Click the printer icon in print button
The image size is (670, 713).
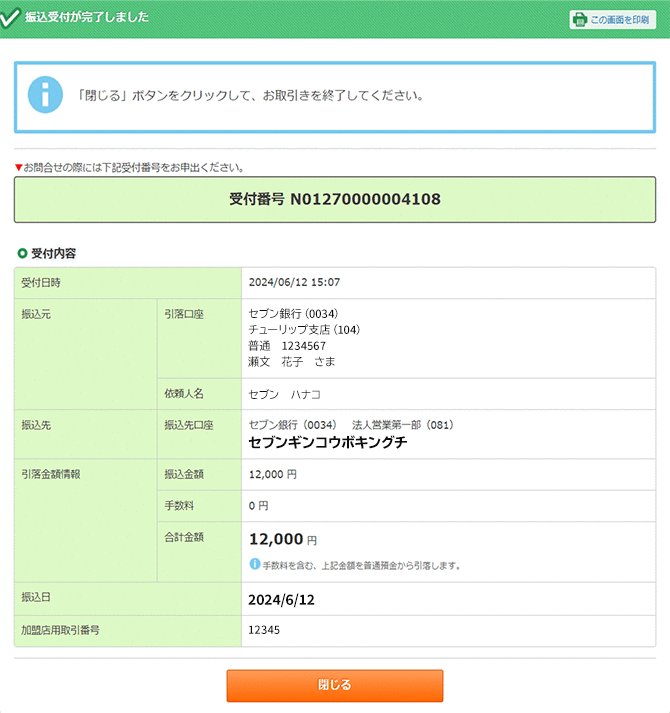pos(579,20)
